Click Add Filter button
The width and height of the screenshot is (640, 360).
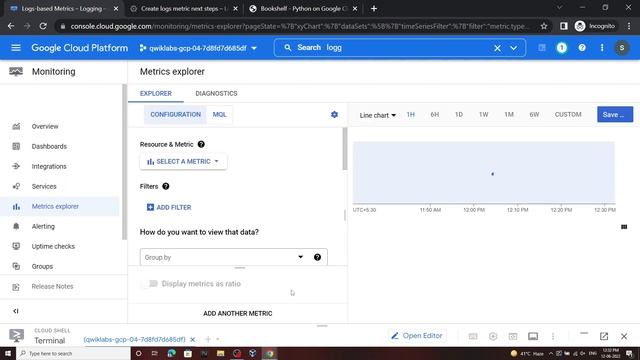tap(169, 207)
